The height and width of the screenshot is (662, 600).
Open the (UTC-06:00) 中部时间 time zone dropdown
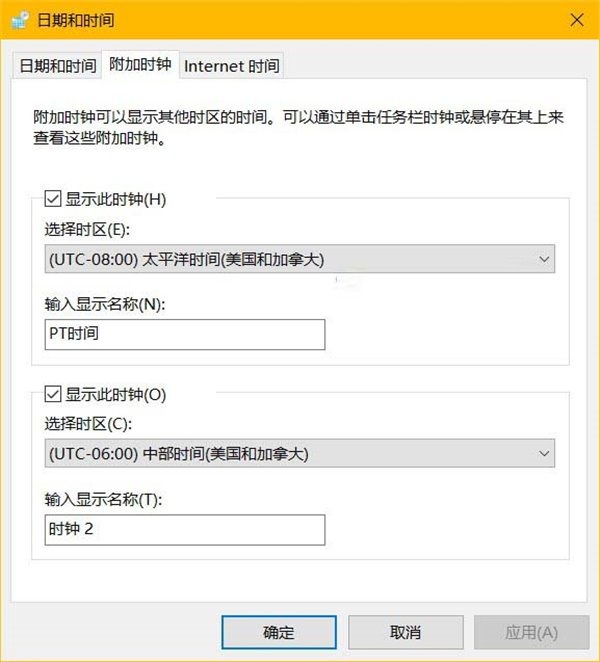pyautogui.click(x=300, y=454)
